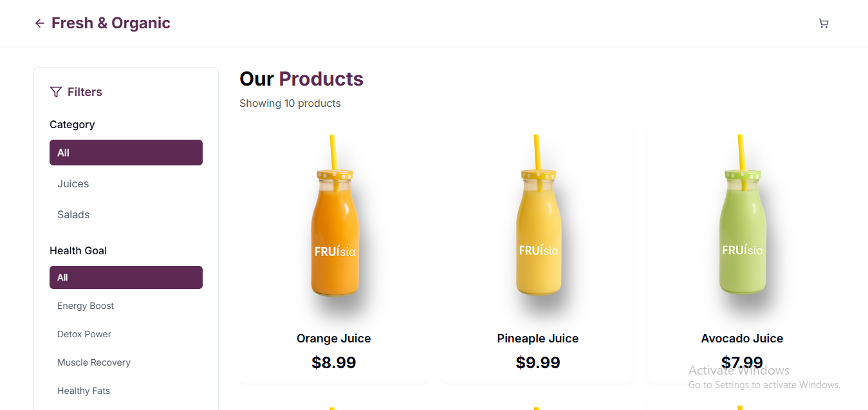Click the Our Products heading

point(301,79)
